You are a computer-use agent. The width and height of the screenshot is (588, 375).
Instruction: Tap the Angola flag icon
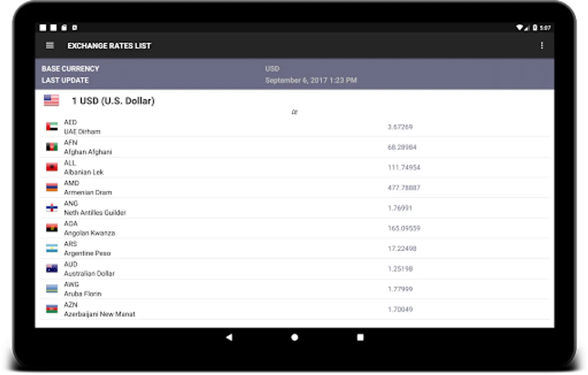pos(52,228)
